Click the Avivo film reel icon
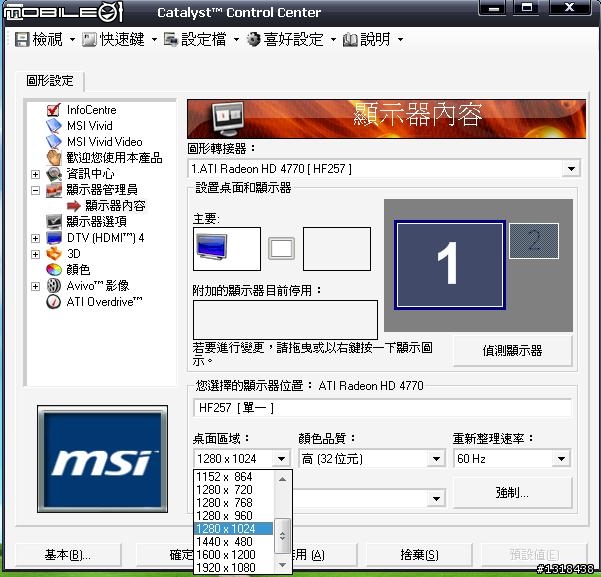The height and width of the screenshot is (577, 601). [53, 286]
